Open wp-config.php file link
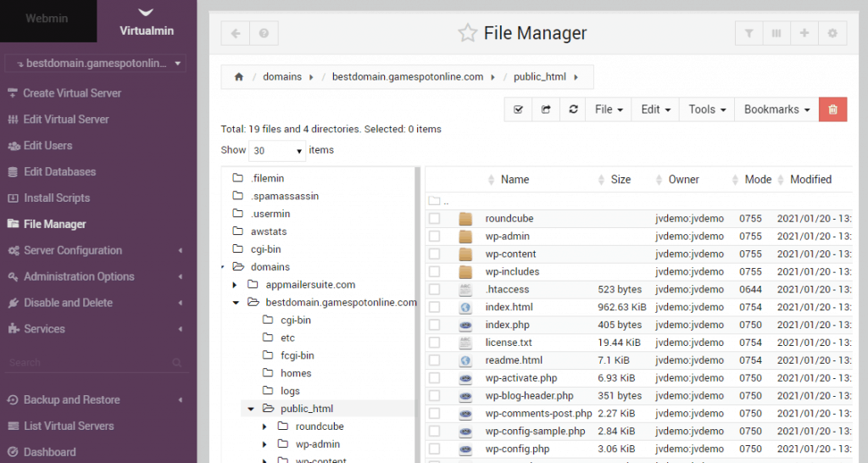This screenshot has height=463, width=868. pyautogui.click(x=517, y=449)
